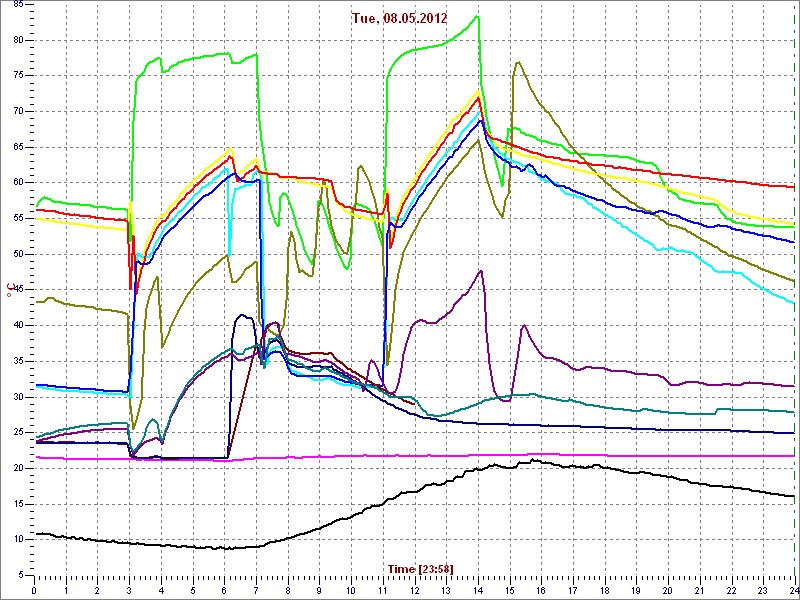800x600 pixels.
Task: Select the '50' temperature axis label
Action: click(x=17, y=254)
